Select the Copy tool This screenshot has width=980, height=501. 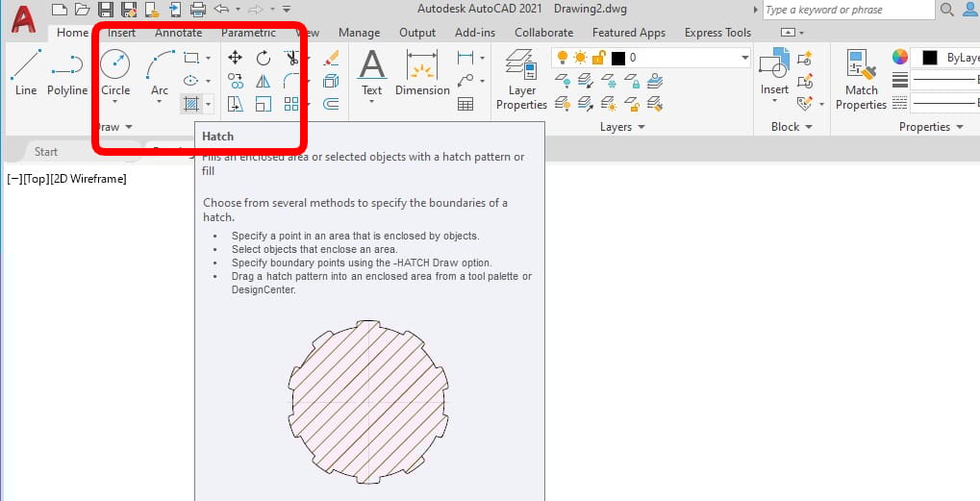tap(235, 81)
